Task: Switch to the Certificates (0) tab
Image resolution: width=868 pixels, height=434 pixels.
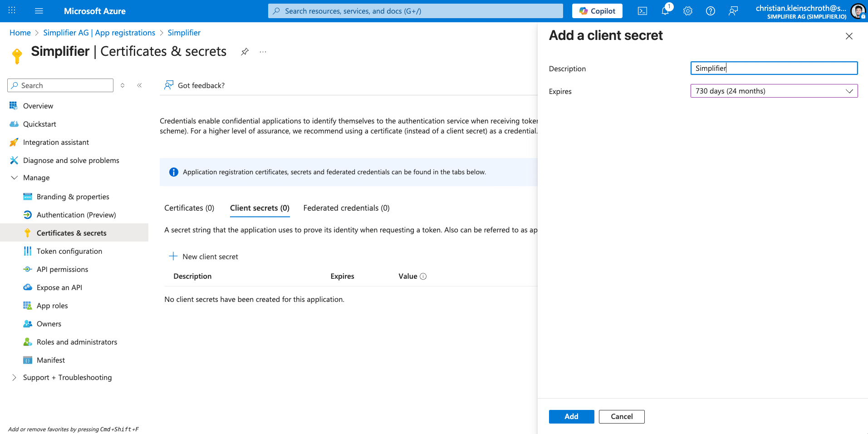Action: tap(189, 208)
